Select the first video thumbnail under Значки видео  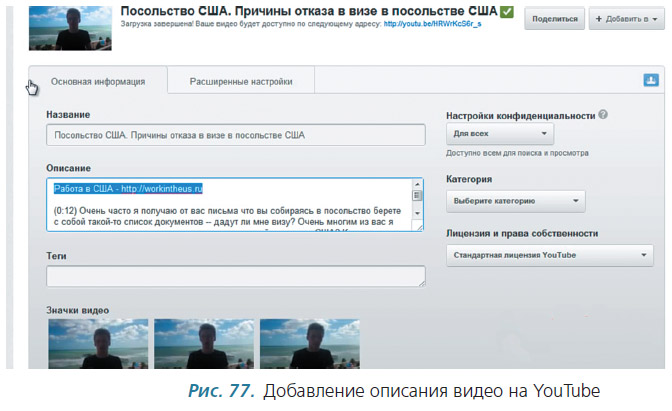pyautogui.click(x=97, y=343)
